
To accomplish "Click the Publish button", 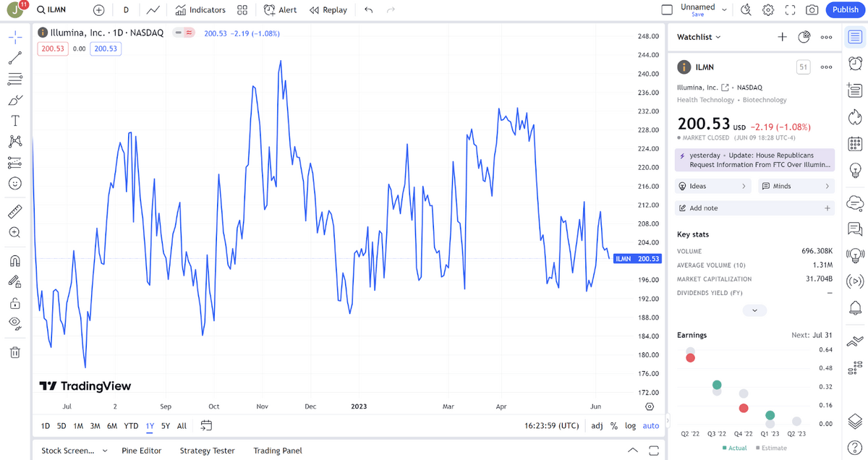I will pos(846,10).
